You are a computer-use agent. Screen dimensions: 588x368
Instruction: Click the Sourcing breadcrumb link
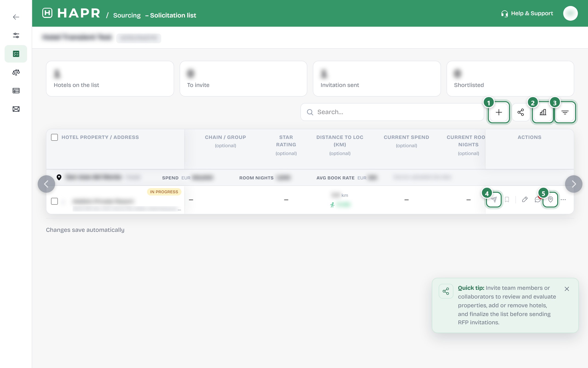tap(127, 15)
